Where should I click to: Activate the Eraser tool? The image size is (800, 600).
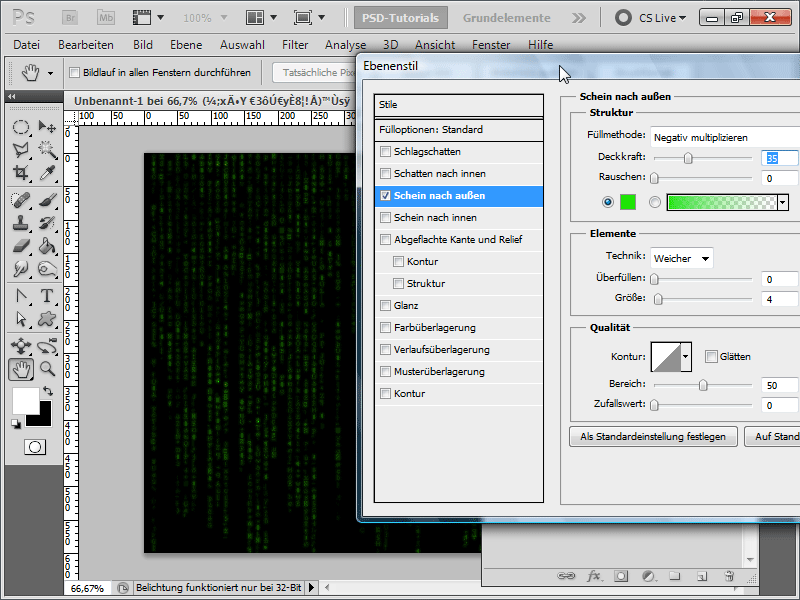click(x=20, y=246)
